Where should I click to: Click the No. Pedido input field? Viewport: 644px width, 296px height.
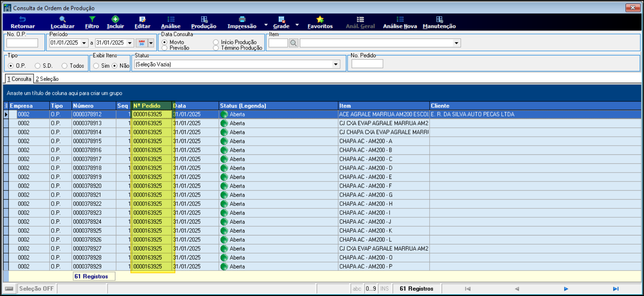pyautogui.click(x=367, y=64)
